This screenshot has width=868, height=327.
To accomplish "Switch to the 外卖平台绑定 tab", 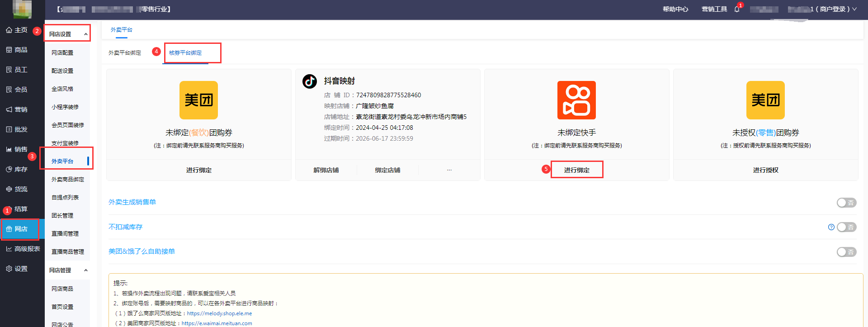I will tap(125, 53).
